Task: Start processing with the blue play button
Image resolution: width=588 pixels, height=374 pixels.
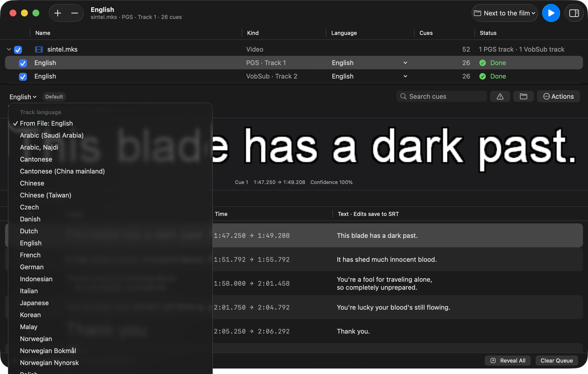Action: point(551,13)
